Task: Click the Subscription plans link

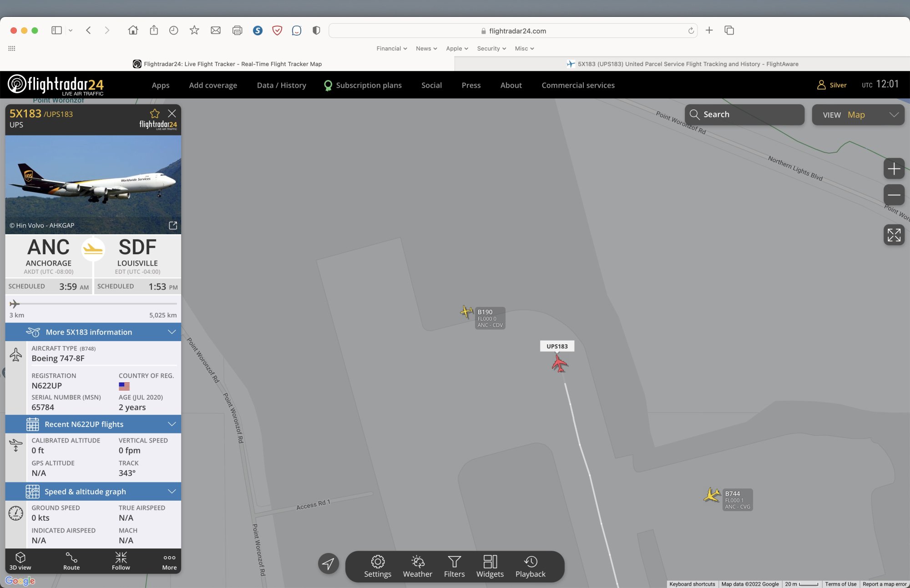Action: click(x=369, y=85)
